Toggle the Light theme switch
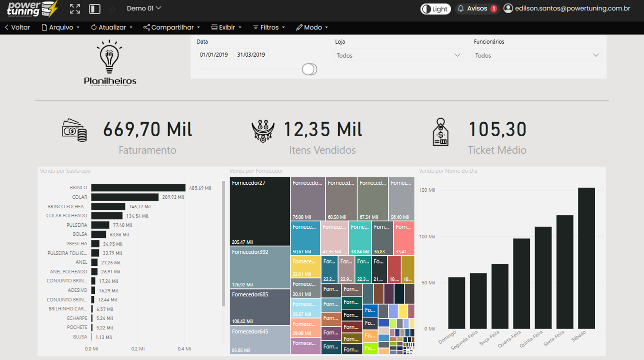 (435, 9)
